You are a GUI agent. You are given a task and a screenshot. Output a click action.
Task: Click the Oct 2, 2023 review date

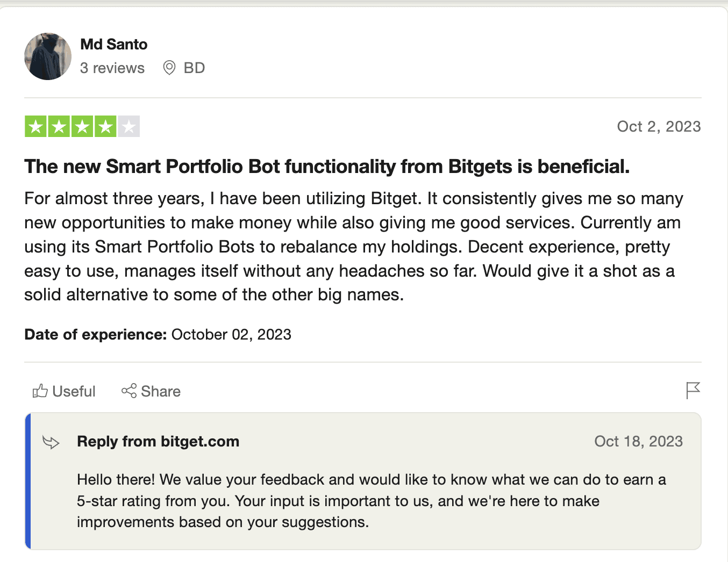click(659, 127)
